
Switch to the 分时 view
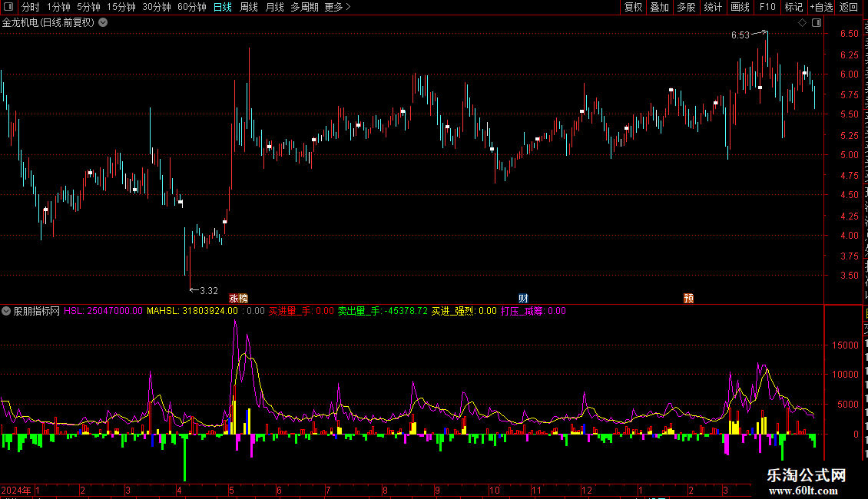pos(31,7)
